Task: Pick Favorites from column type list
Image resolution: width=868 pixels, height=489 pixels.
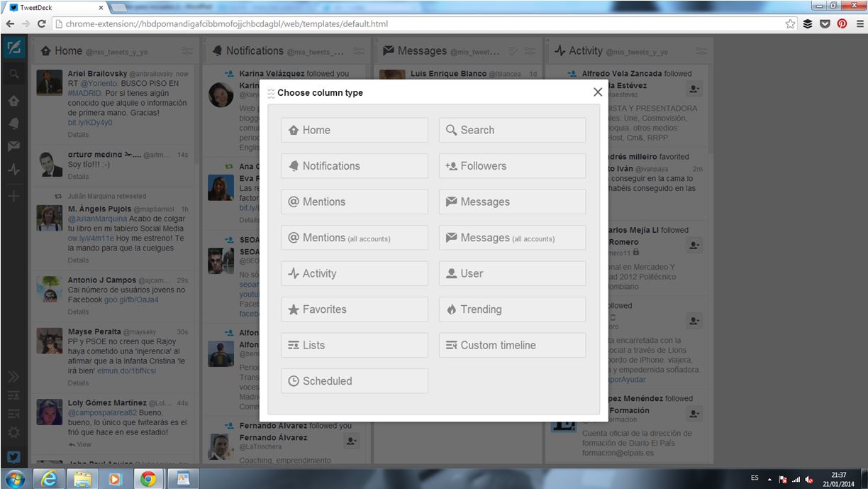Action: [x=355, y=309]
